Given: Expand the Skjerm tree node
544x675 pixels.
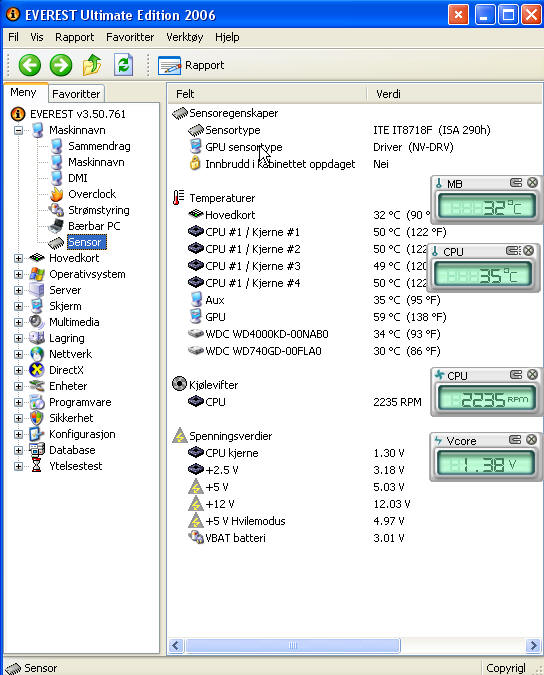Looking at the screenshot, I should 19,306.
